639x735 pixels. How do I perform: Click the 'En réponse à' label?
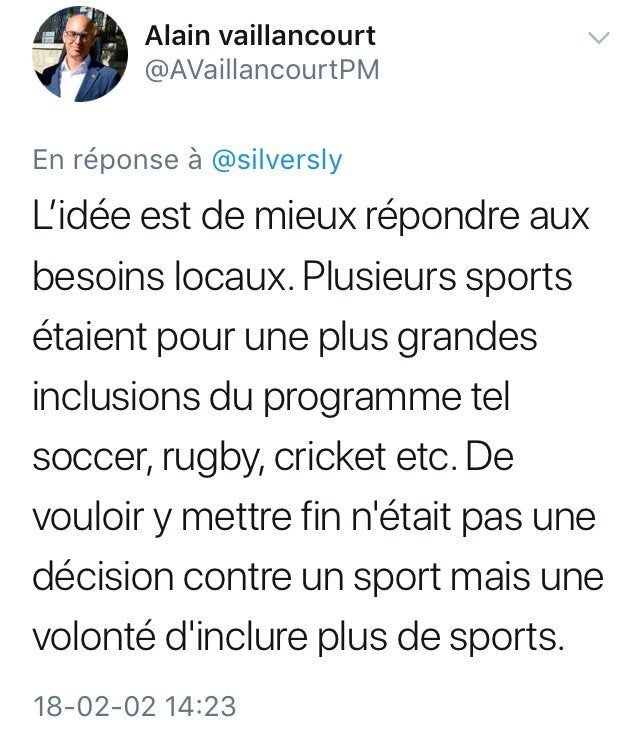(118, 160)
